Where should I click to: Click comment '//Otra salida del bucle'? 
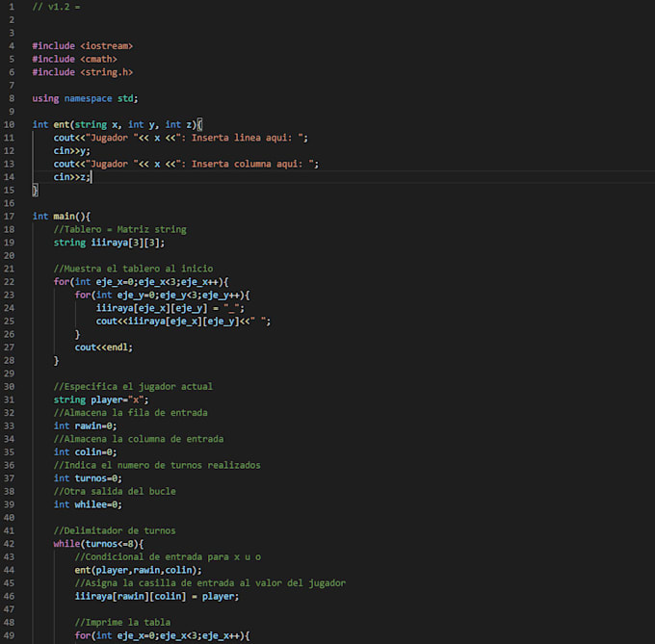pyautogui.click(x=115, y=491)
